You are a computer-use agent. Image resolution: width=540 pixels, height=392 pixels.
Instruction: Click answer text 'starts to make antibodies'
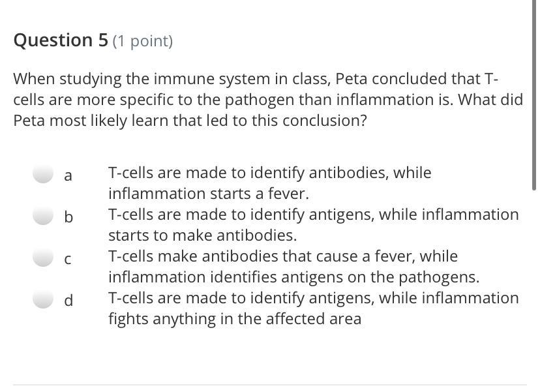[x=202, y=235]
